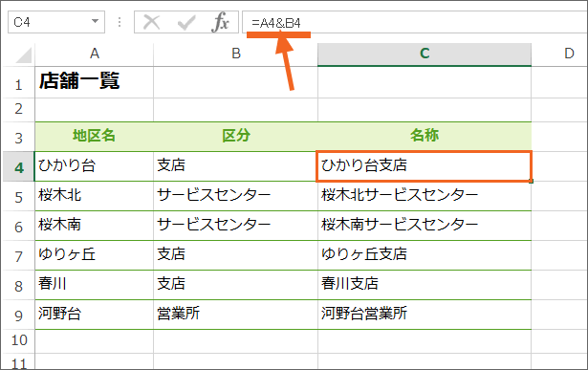Click the cancel X icon in formula bar
This screenshot has height=370, width=588.
click(151, 23)
